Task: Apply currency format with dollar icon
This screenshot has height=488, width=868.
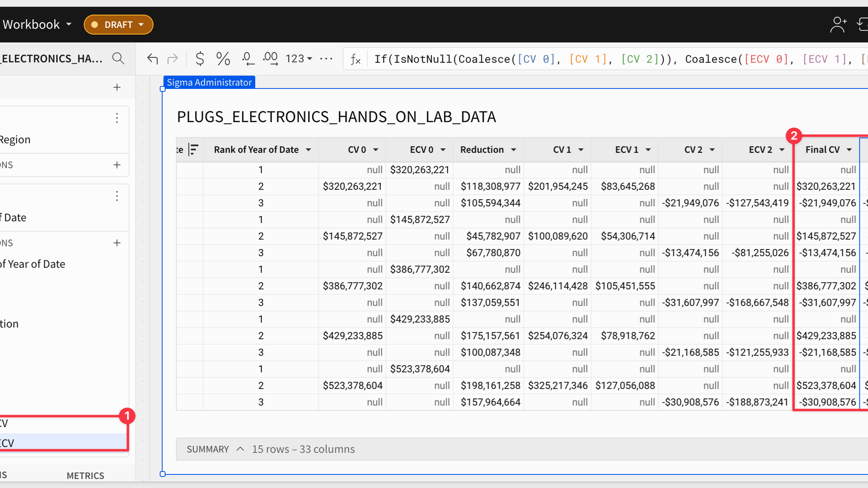Action: point(200,59)
